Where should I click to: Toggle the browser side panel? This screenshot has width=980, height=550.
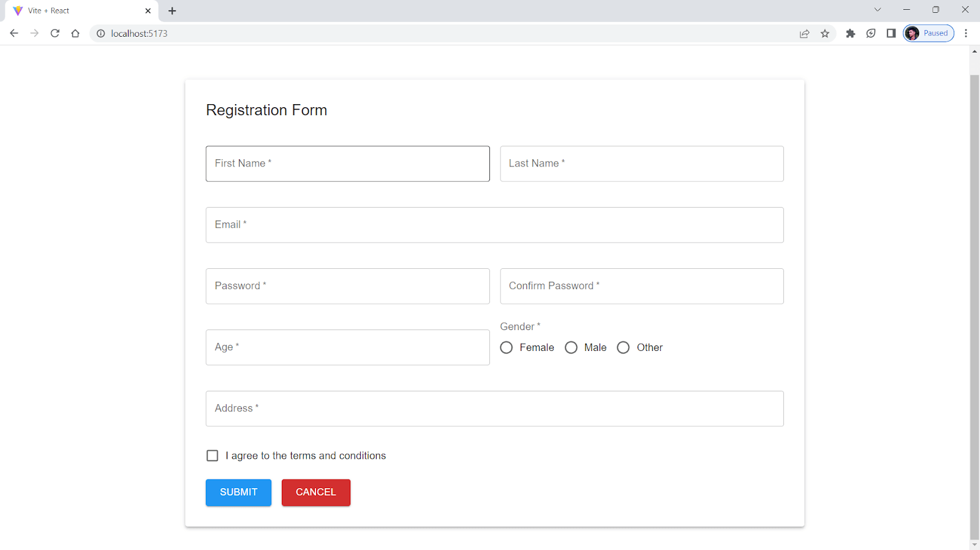[x=891, y=34]
